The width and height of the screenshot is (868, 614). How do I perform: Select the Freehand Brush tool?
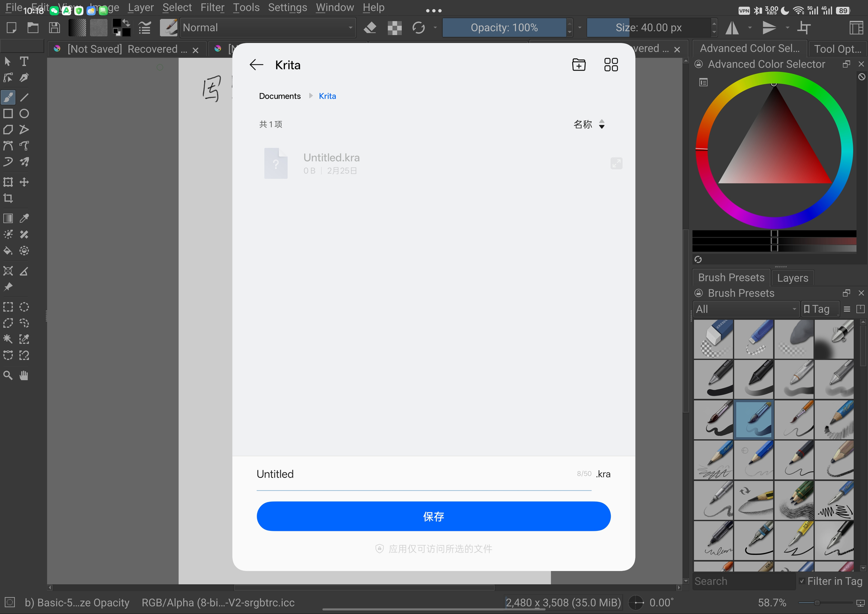click(8, 97)
